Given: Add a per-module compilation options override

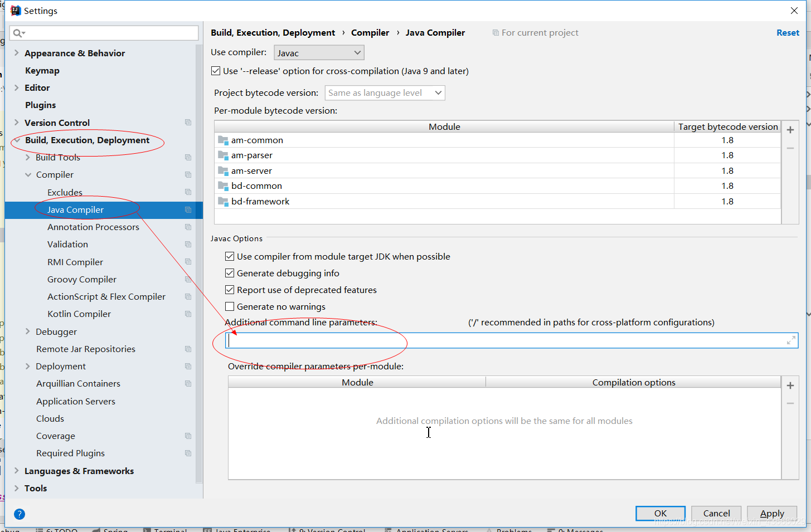Looking at the screenshot, I should pos(790,385).
